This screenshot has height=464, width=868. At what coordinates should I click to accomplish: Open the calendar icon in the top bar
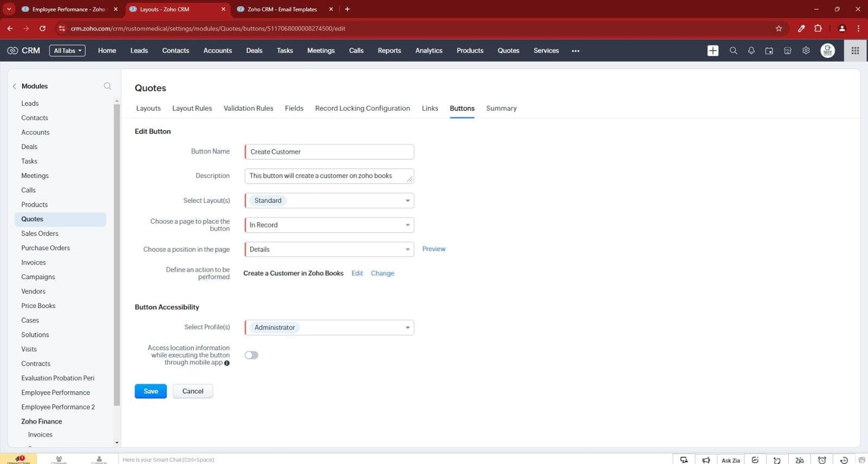coord(769,50)
